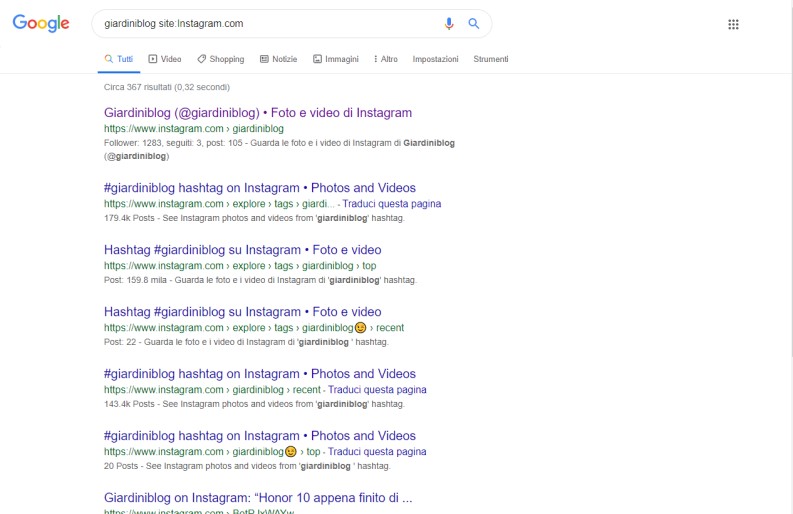This screenshot has width=793, height=514.
Task: Click the instagram.com › giardiniblog URL of first result
Action: 194,128
